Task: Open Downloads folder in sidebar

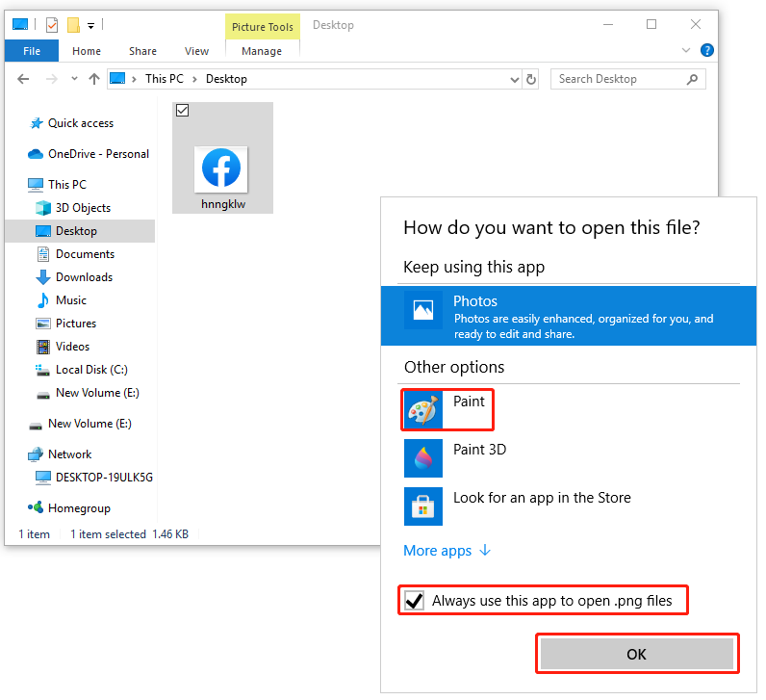Action: [84, 277]
